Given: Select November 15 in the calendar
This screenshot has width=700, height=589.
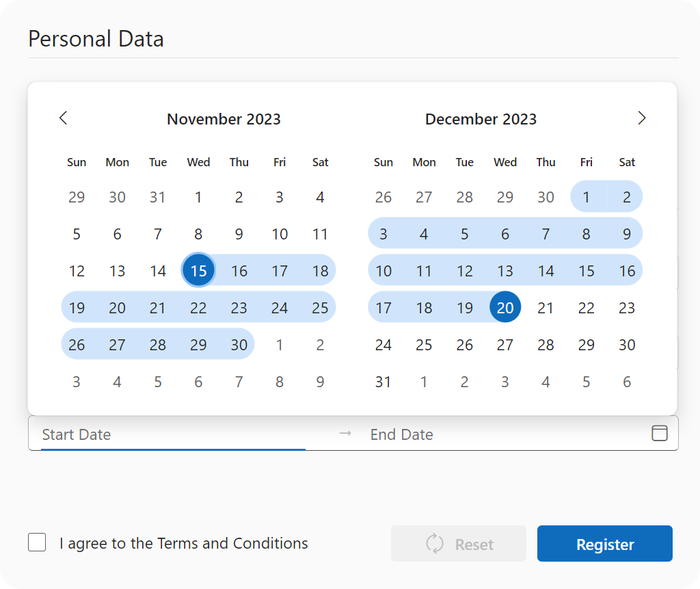Looking at the screenshot, I should point(198,270).
